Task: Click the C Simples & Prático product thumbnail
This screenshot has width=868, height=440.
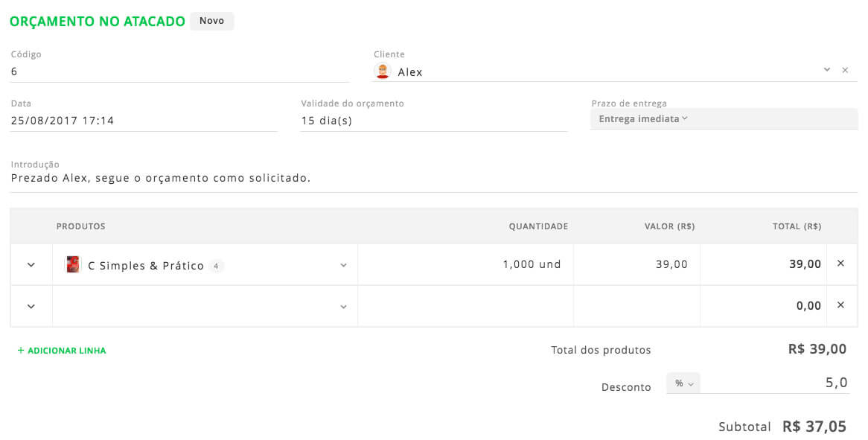Action: pyautogui.click(x=72, y=264)
